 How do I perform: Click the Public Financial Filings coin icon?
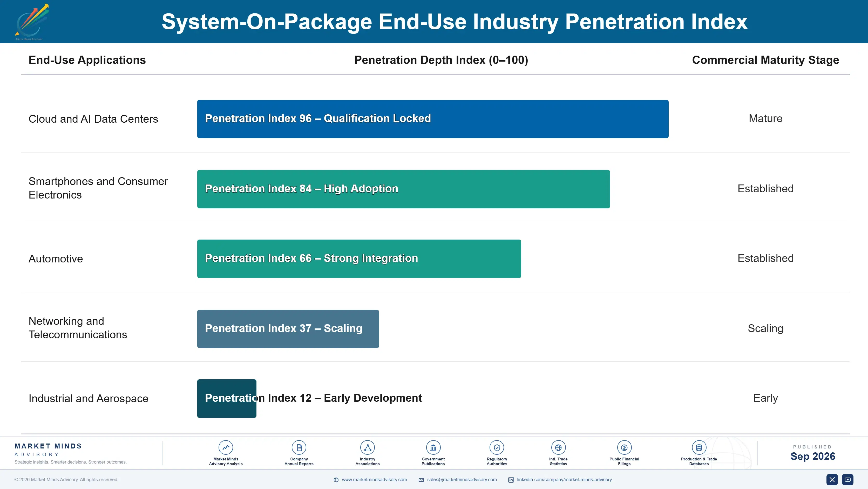[624, 447]
